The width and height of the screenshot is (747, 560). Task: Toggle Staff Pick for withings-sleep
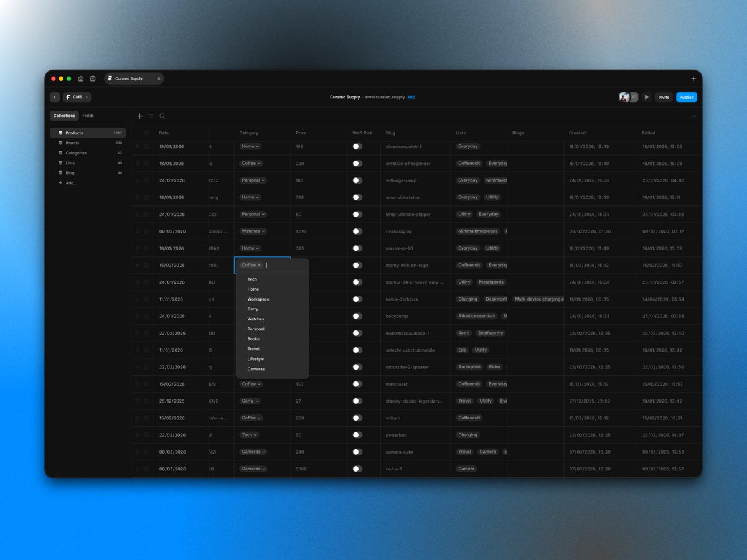[357, 180]
